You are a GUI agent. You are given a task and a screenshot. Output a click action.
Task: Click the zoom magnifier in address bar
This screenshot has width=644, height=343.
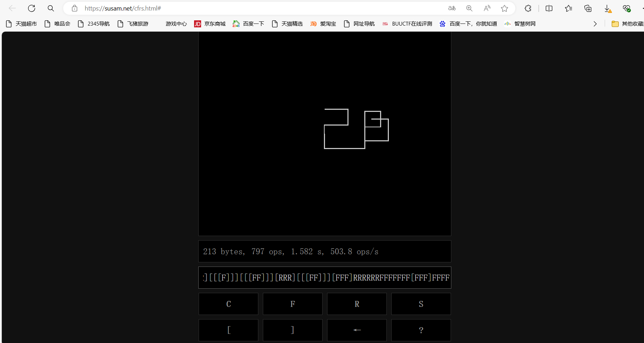click(469, 8)
